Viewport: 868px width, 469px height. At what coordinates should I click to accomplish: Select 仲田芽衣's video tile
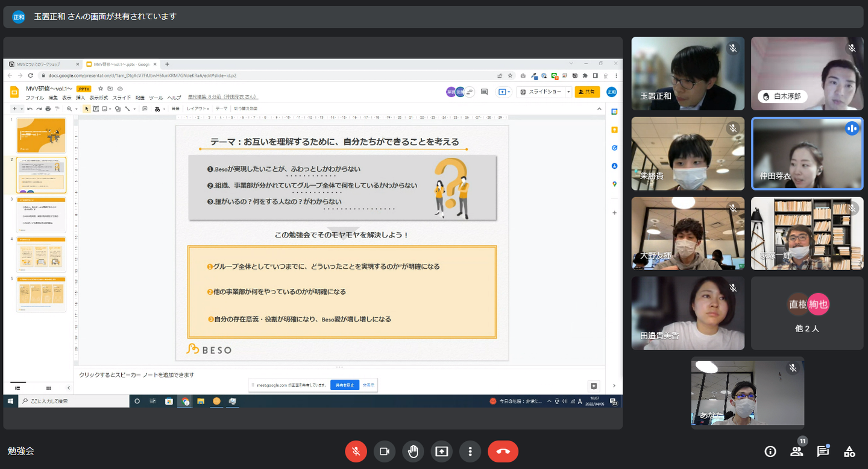807,154
